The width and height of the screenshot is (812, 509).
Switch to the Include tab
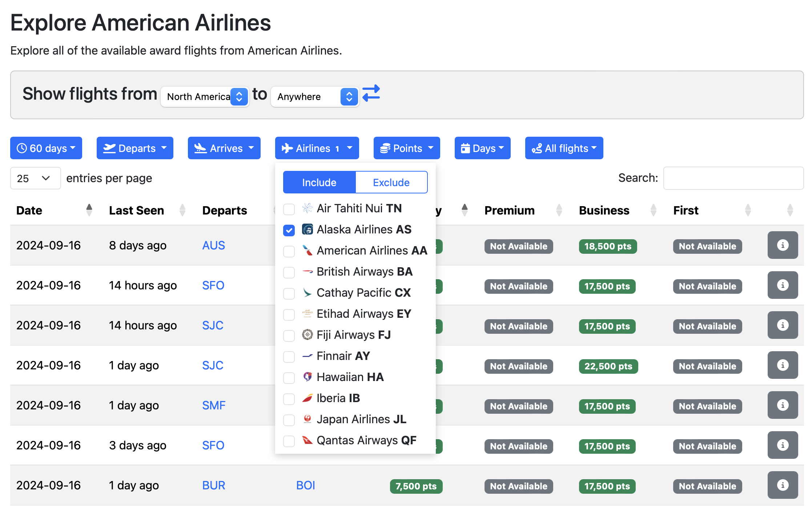coord(319,182)
